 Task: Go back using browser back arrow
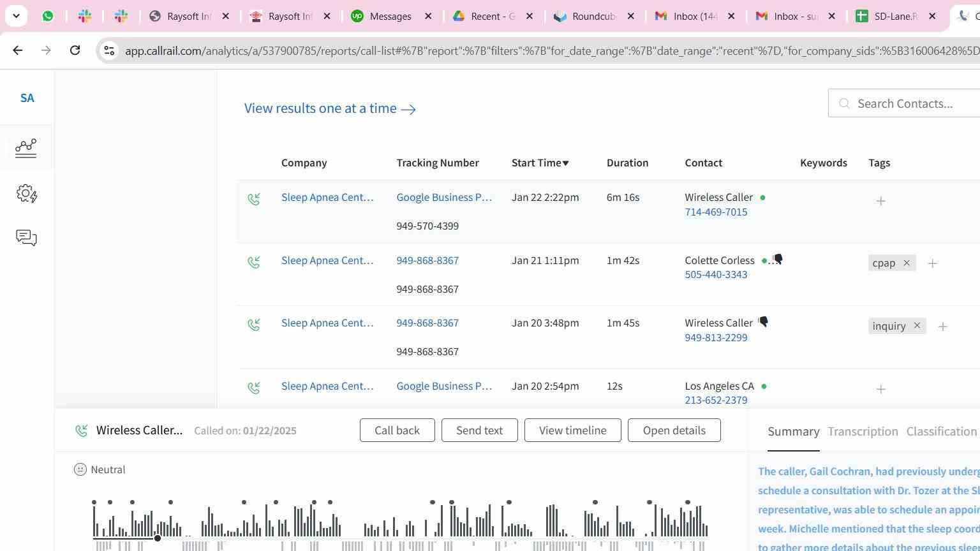coord(18,50)
